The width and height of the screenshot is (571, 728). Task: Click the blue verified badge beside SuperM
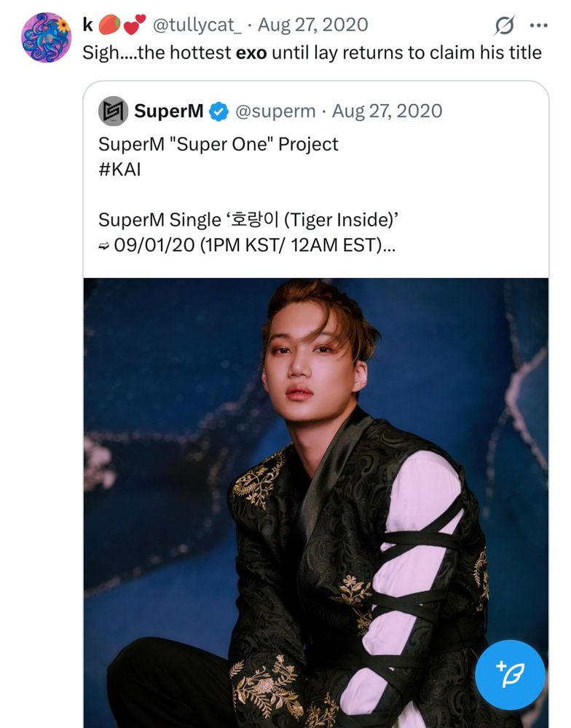219,111
